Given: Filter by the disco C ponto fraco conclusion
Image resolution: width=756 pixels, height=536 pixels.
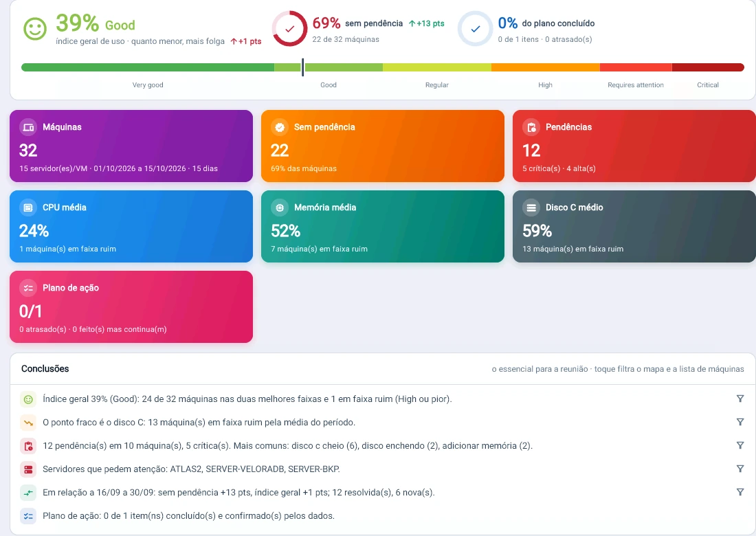Looking at the screenshot, I should pyautogui.click(x=740, y=422).
